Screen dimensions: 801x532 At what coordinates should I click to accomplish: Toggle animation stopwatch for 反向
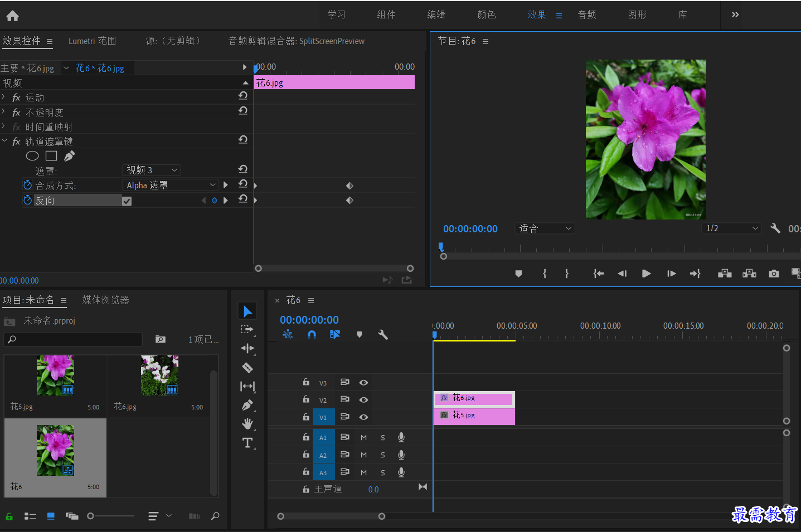[x=27, y=199]
